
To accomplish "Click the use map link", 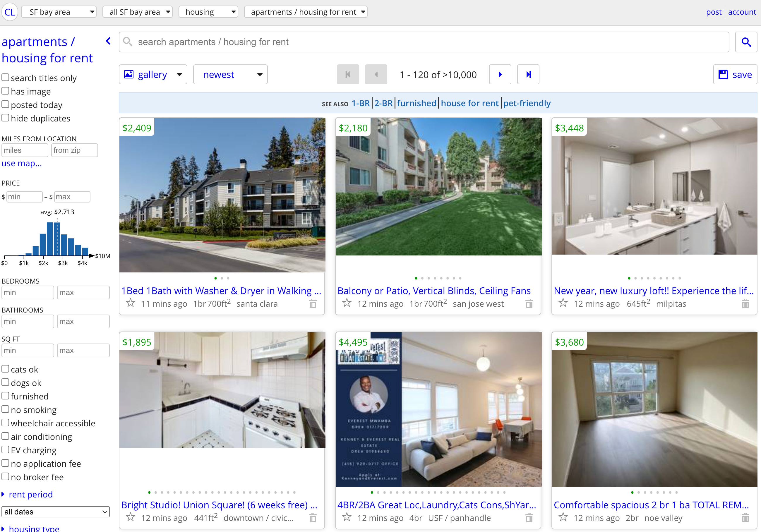I will click(x=22, y=163).
